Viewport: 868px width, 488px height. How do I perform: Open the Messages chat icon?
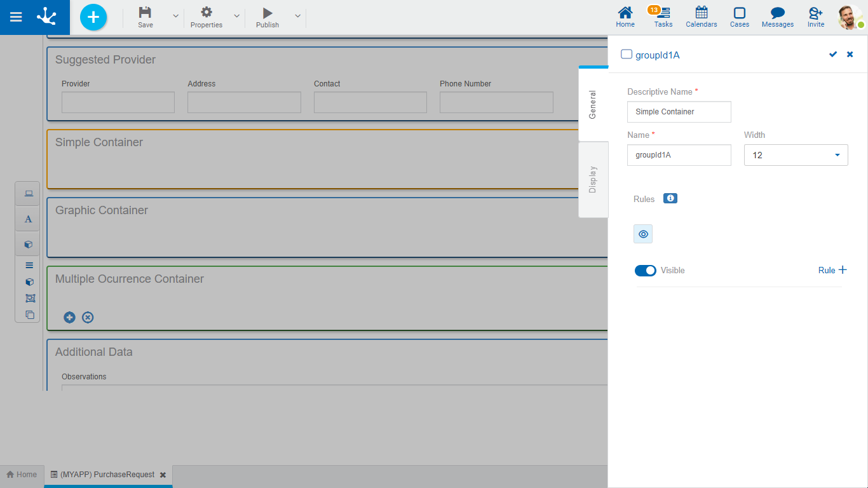click(777, 13)
